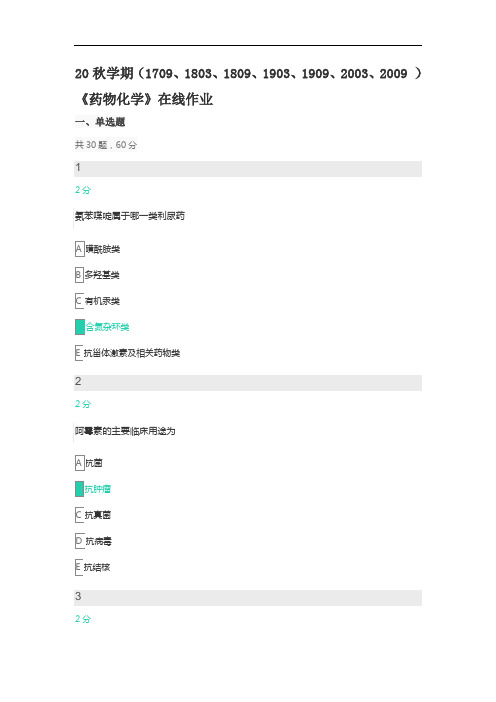Click the question 1 number header bar

(x=248, y=169)
